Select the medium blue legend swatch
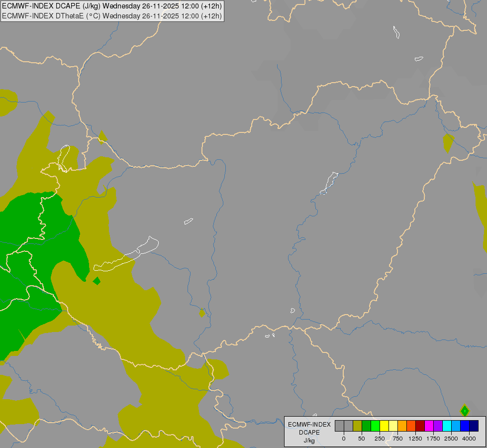The width and height of the screenshot is (487, 448). pos(465,426)
